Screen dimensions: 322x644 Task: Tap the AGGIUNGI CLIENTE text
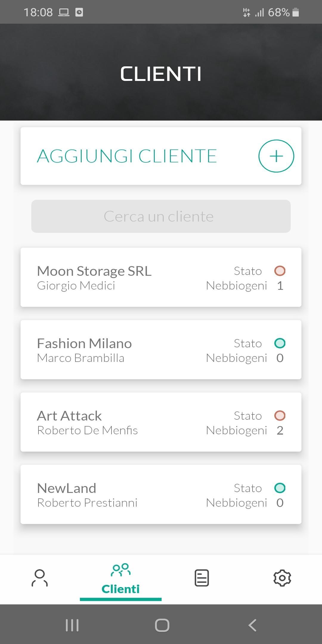click(127, 156)
